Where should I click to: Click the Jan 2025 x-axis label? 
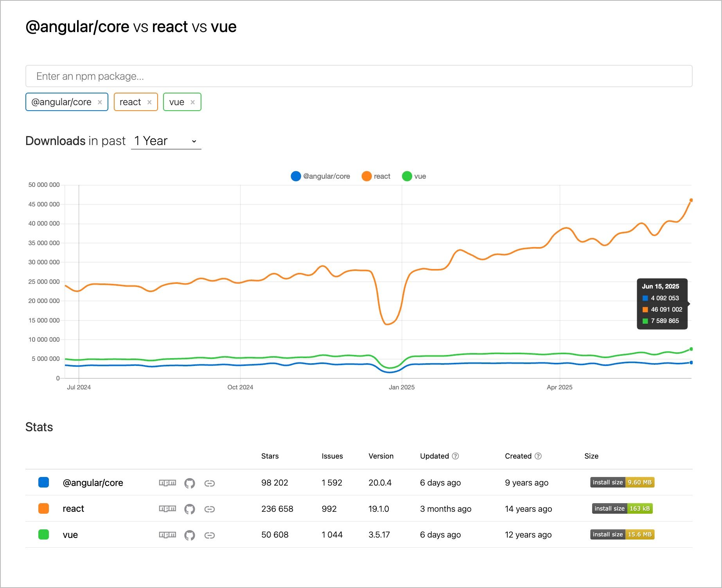pyautogui.click(x=402, y=387)
